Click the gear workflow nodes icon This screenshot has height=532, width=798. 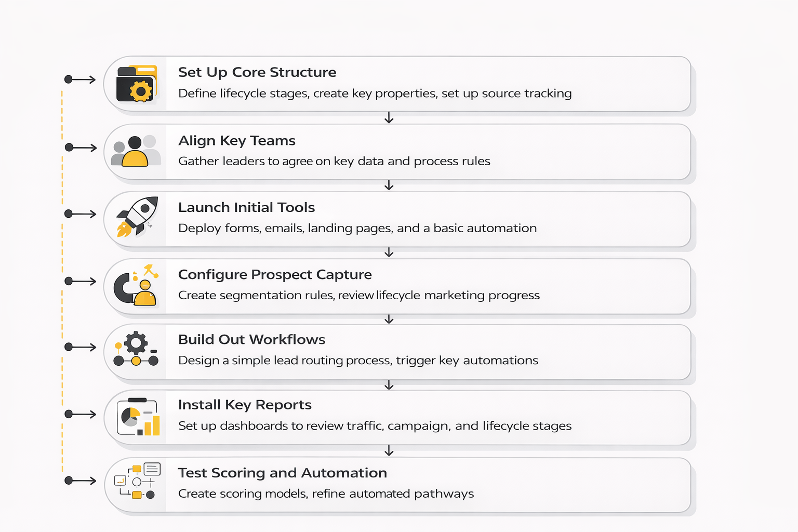pyautogui.click(x=136, y=349)
